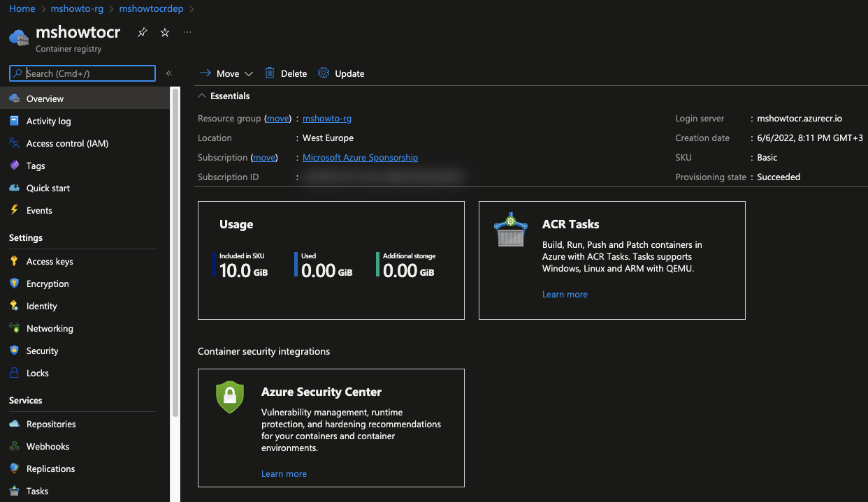Collapse the left navigation menu
868x502 pixels.
pos(168,73)
